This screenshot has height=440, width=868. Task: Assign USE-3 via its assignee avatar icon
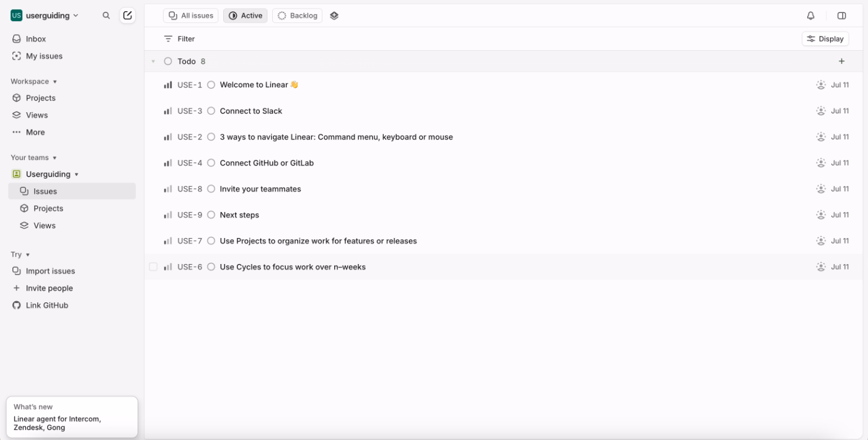(x=820, y=110)
